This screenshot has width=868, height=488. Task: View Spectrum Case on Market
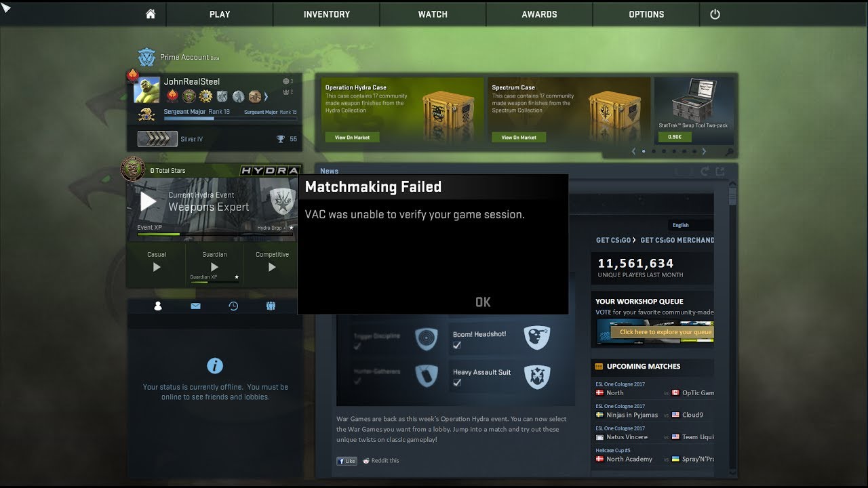pyautogui.click(x=519, y=137)
